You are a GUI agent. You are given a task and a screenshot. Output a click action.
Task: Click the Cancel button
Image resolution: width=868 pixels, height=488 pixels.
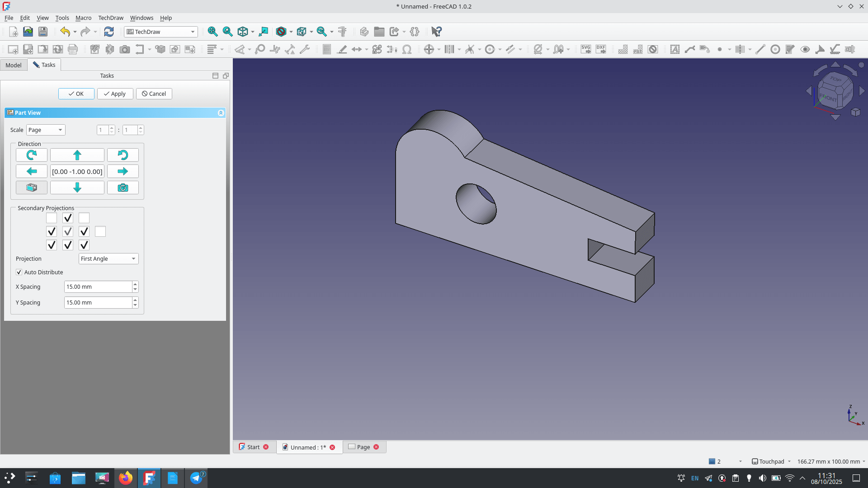tap(154, 94)
